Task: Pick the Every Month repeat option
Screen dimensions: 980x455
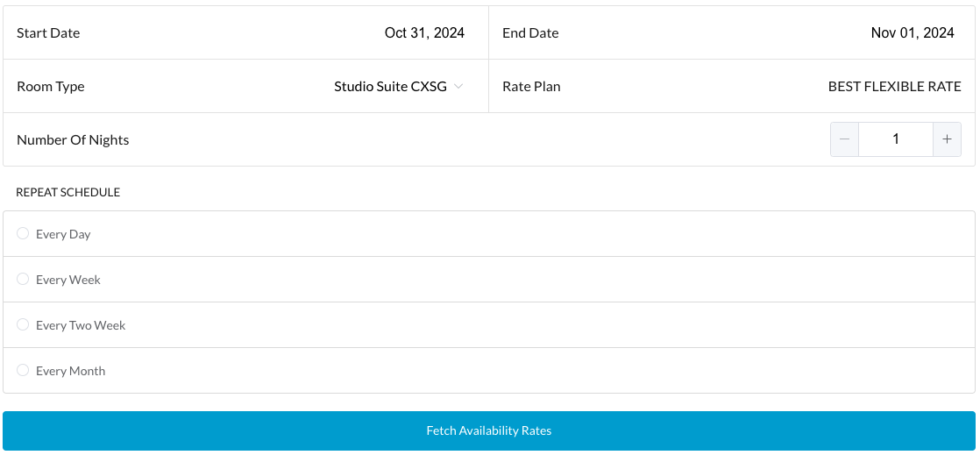Action: tap(23, 370)
